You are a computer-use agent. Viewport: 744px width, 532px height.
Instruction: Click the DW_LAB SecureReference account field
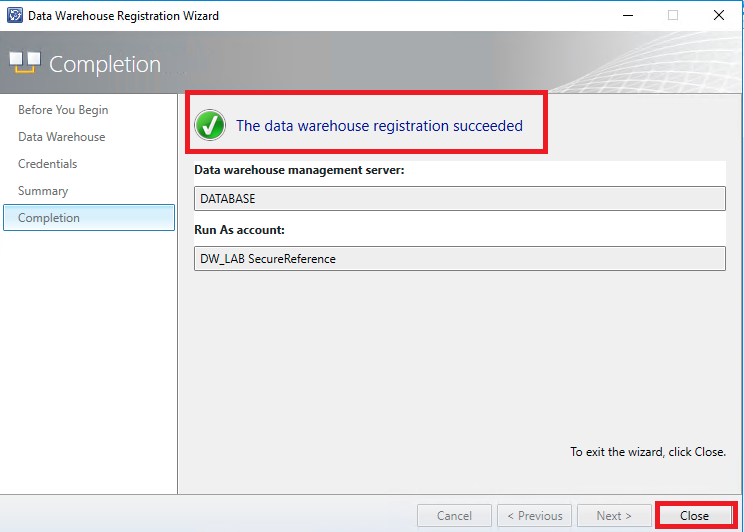pyautogui.click(x=459, y=259)
